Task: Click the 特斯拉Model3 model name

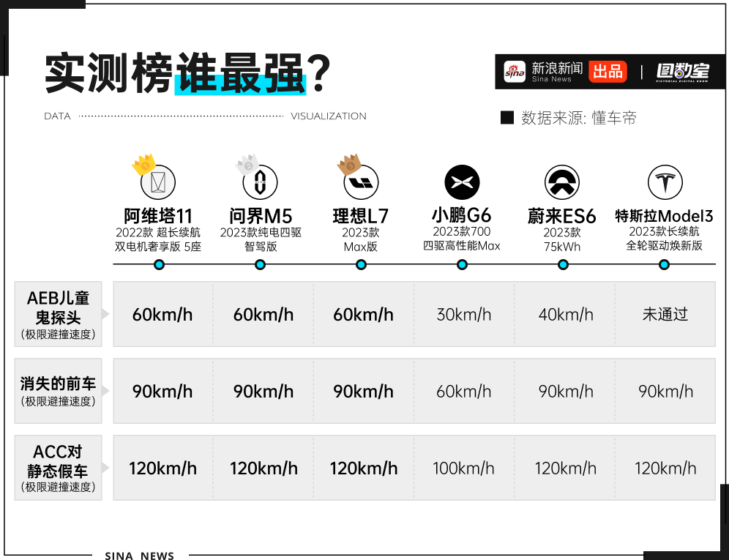Action: (x=664, y=216)
